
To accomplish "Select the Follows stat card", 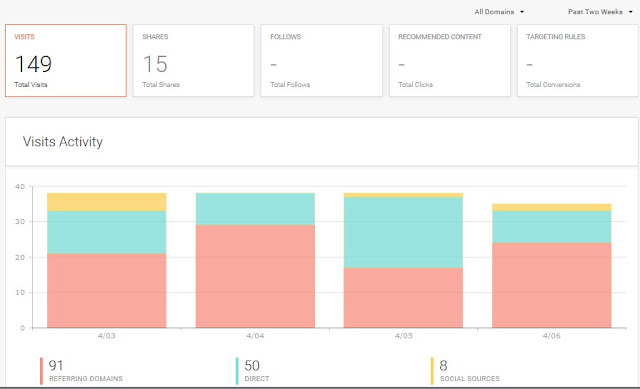I will (x=322, y=60).
